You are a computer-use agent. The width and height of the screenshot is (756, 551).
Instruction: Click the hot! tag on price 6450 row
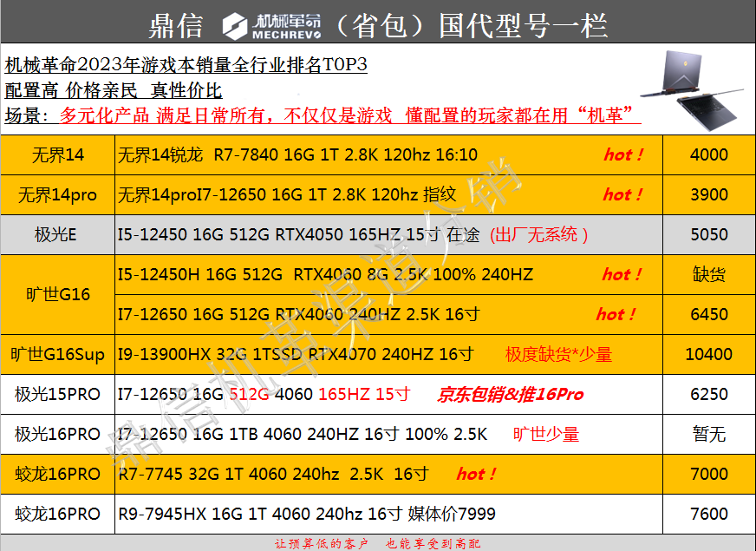point(616,315)
